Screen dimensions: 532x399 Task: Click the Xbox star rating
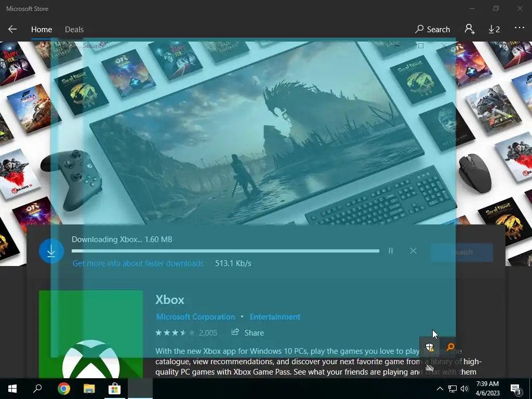[x=175, y=333]
